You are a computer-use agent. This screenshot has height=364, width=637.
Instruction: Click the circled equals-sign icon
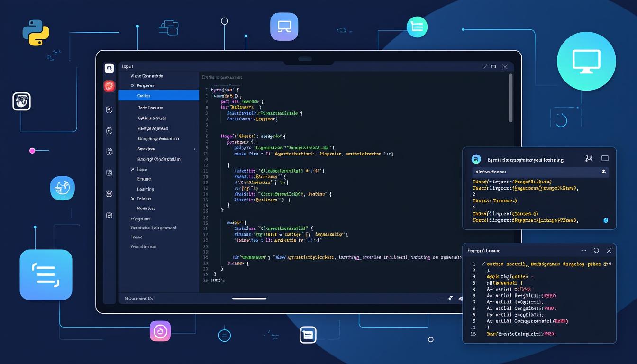(224, 336)
